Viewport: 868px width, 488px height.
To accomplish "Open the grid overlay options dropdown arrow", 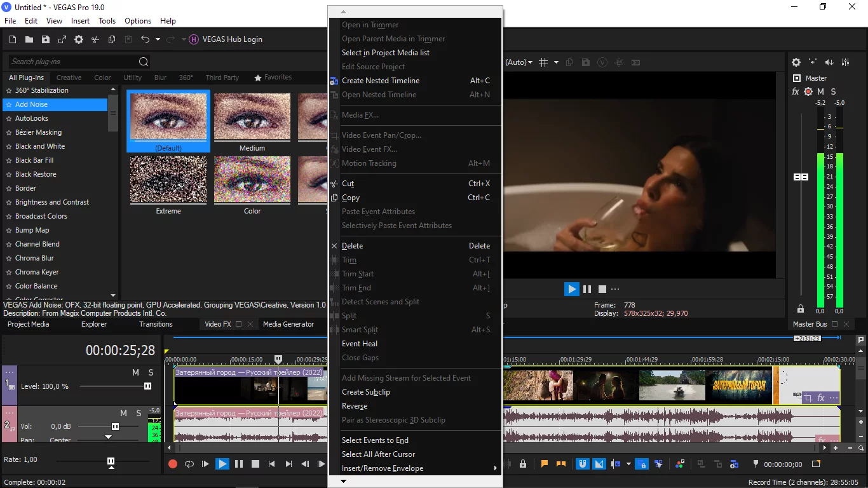I will 556,62.
